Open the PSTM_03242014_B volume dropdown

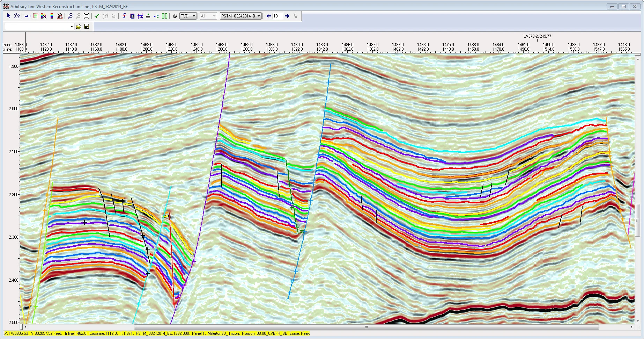pyautogui.click(x=241, y=16)
